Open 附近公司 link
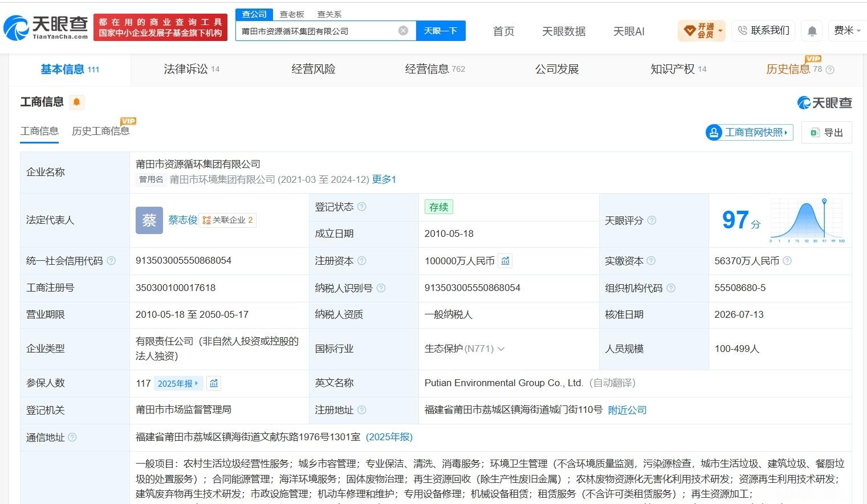The height and width of the screenshot is (504, 867). [627, 410]
